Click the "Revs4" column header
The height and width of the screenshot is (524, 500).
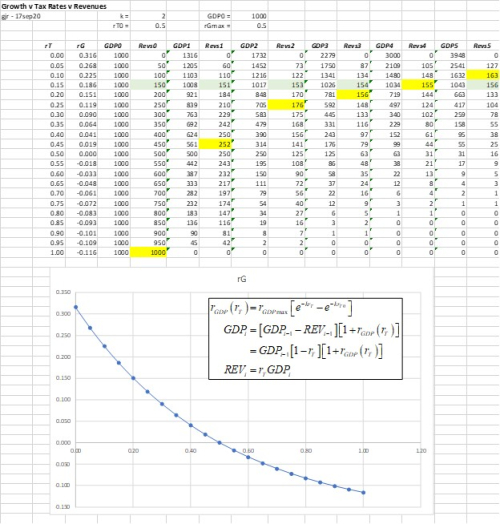pyautogui.click(x=417, y=45)
